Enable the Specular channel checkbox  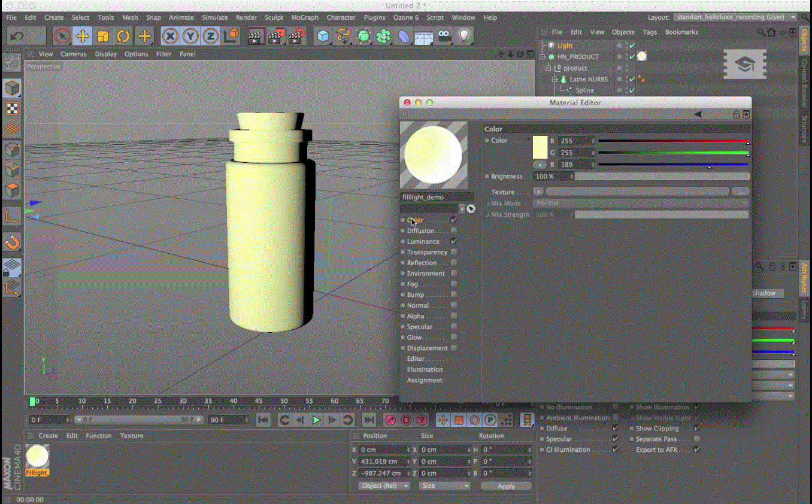coord(454,327)
